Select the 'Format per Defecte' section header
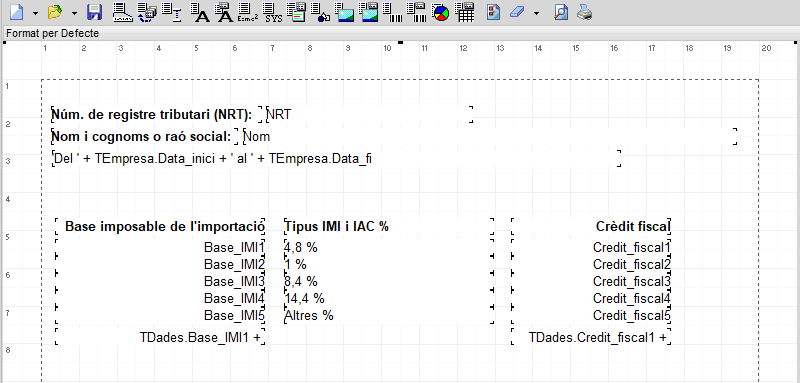Image resolution: width=800 pixels, height=383 pixels. pos(400,34)
